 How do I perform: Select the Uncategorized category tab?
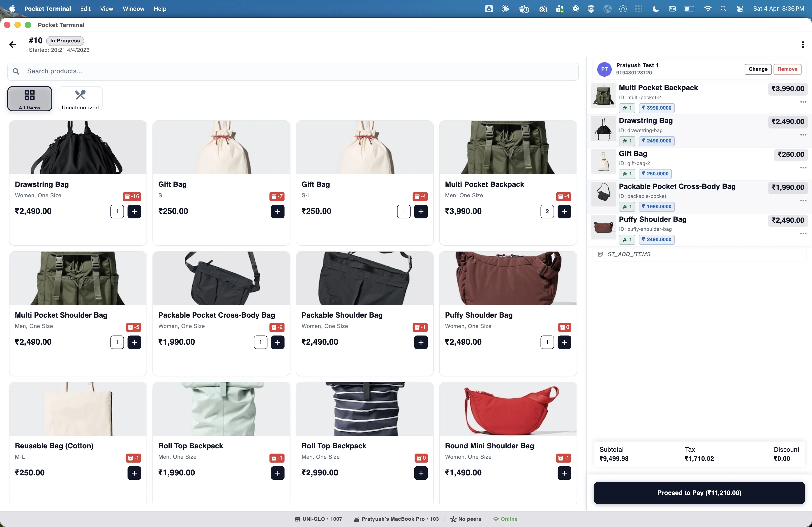coord(80,99)
